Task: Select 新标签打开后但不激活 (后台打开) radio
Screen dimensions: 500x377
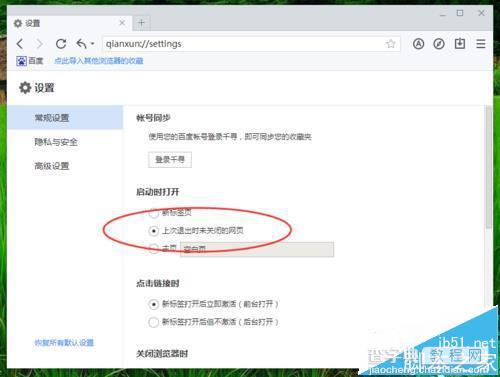Action: (153, 322)
